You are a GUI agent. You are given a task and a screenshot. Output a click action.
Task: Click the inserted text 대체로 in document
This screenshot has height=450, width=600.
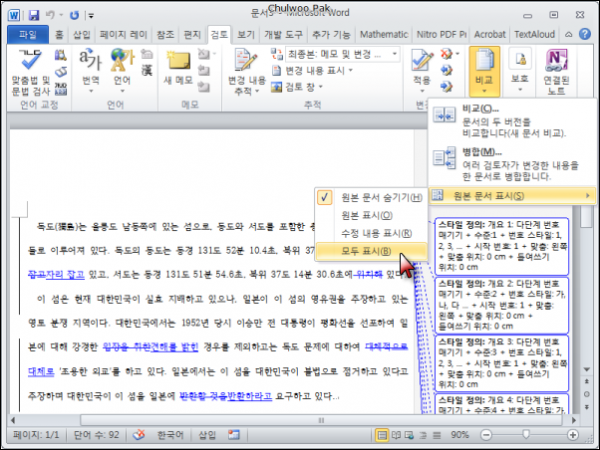[41, 371]
